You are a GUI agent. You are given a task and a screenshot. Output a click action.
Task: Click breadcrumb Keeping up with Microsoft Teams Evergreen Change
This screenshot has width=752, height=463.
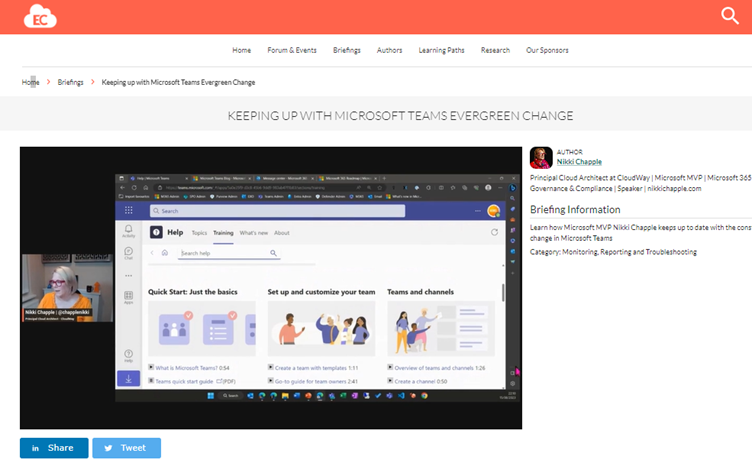pyautogui.click(x=178, y=82)
